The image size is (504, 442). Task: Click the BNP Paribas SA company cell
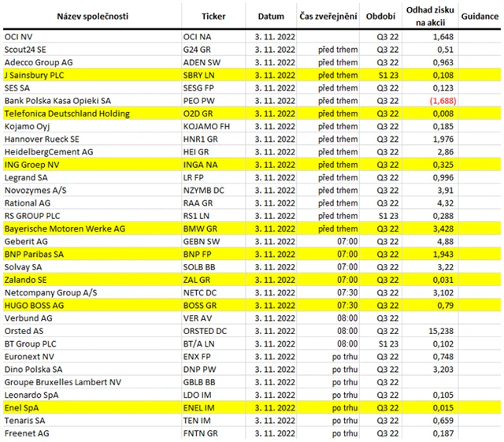point(33,254)
